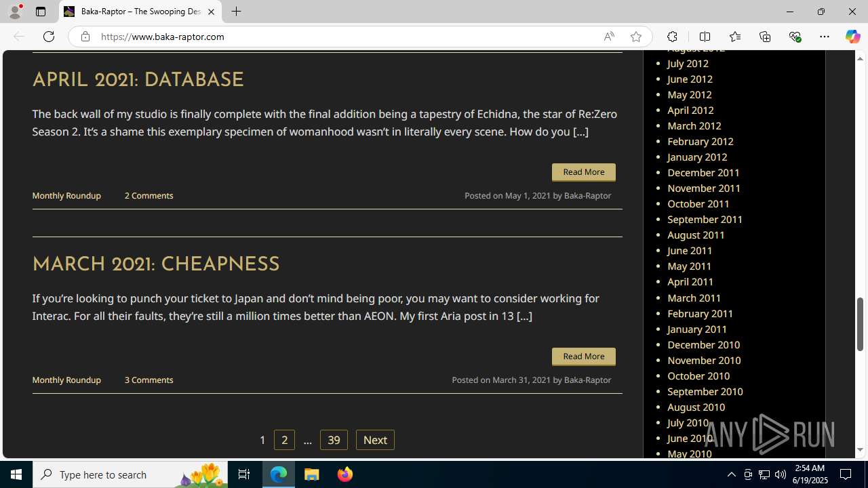
Task: Open the November 2011 archive
Action: tap(704, 188)
